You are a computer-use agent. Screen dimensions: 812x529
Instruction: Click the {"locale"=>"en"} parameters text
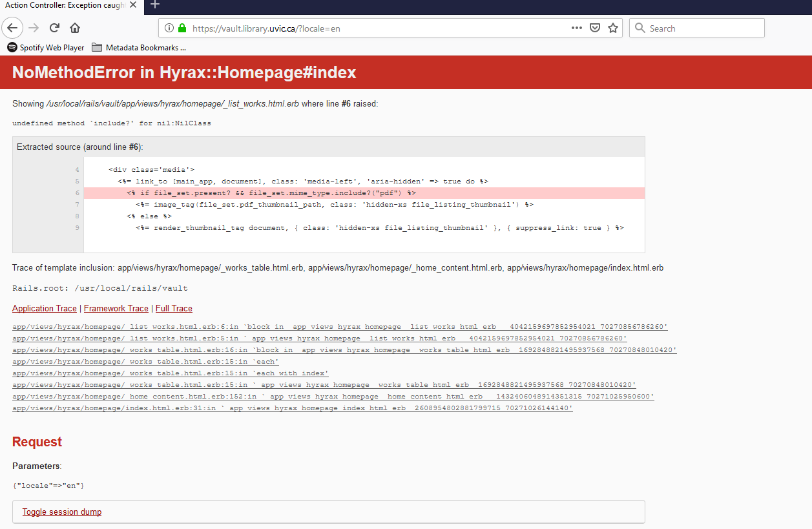tap(48, 485)
